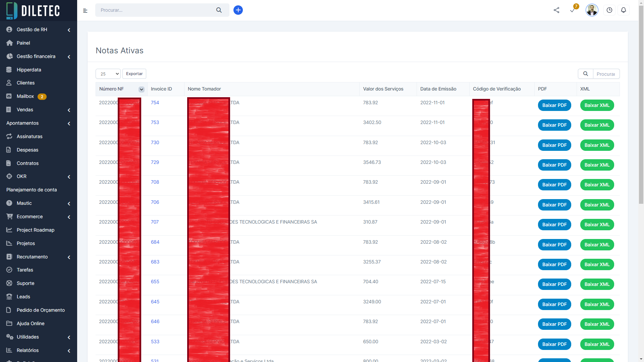Click the share icon in top bar
This screenshot has width=644, height=362.
tap(556, 10)
